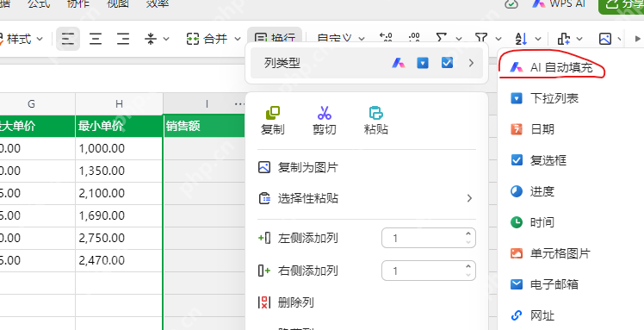The height and width of the screenshot is (330, 644).
Task: Expand the filter dropdown arrow
Action: pos(498,39)
